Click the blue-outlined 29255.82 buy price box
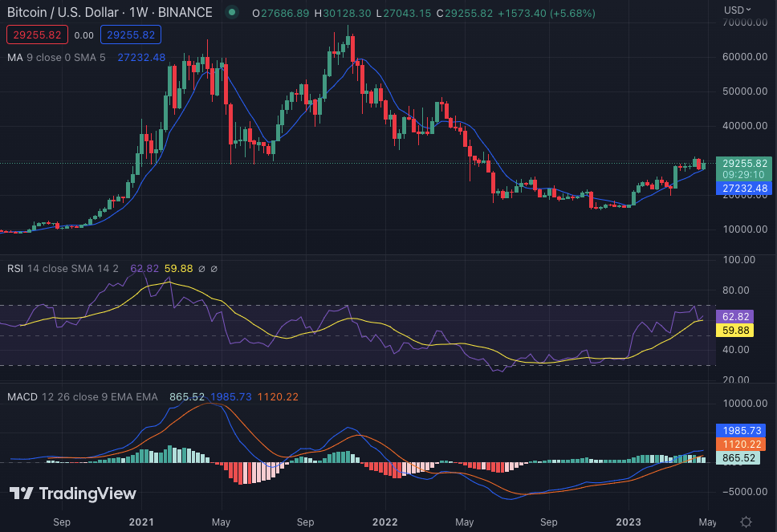Viewport: 777px width, 532px height. [131, 35]
